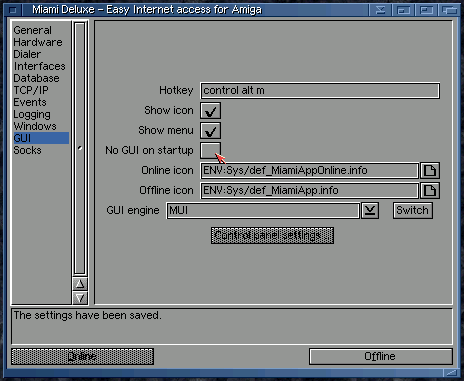464x381 pixels.
Task: Open file requester for Offline icon
Action: [430, 191]
